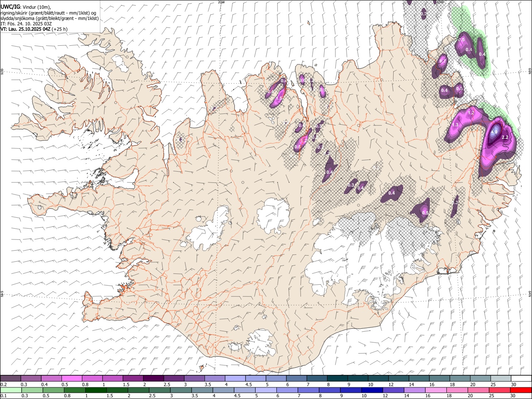Pick the darkest green 1 lower legend swatch
532x399 pixels.
(96, 390)
